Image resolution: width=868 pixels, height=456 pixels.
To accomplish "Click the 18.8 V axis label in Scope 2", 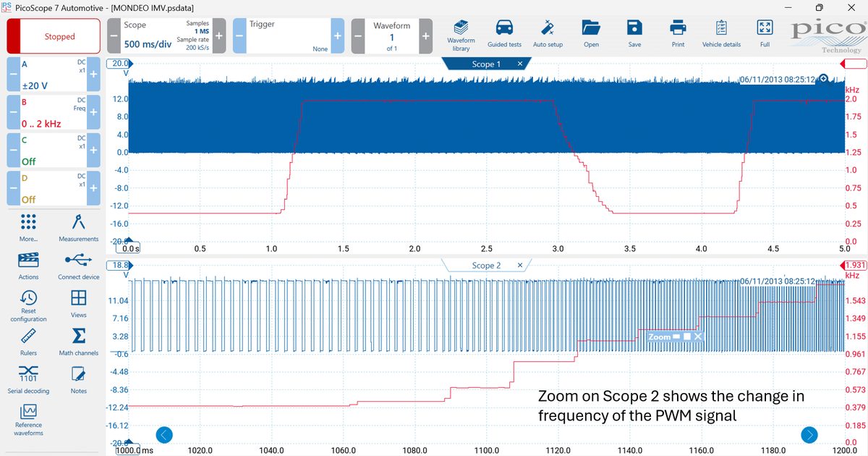I will tap(119, 266).
